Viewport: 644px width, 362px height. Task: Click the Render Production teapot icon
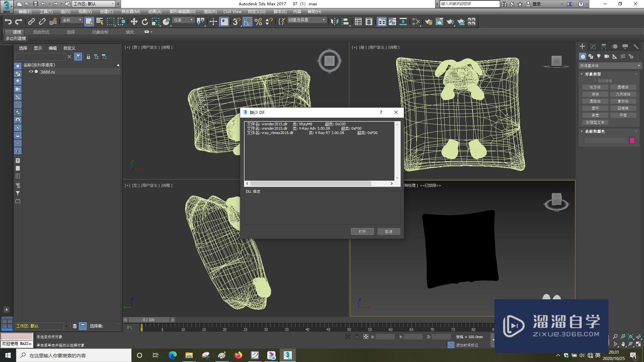point(450,22)
